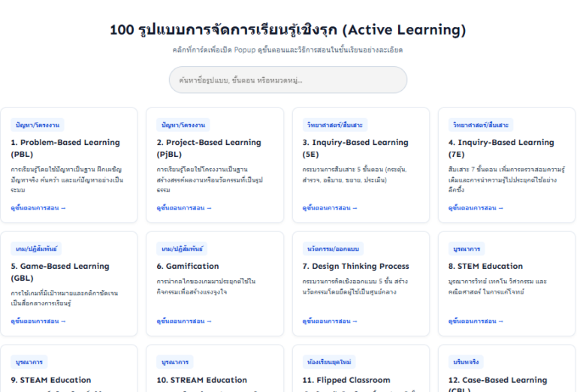The height and width of the screenshot is (392, 577).
Task: Open the Inquiry-Based Learning (5E) card
Action: [361, 165]
